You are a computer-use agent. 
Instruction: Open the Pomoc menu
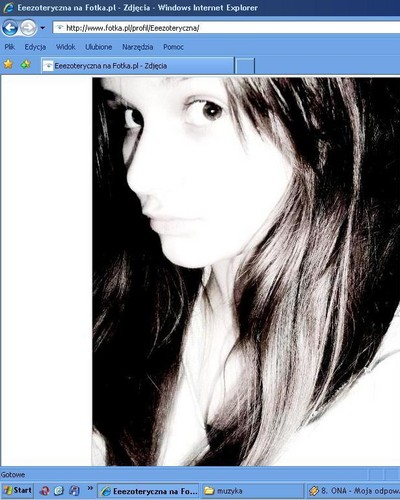(x=173, y=47)
